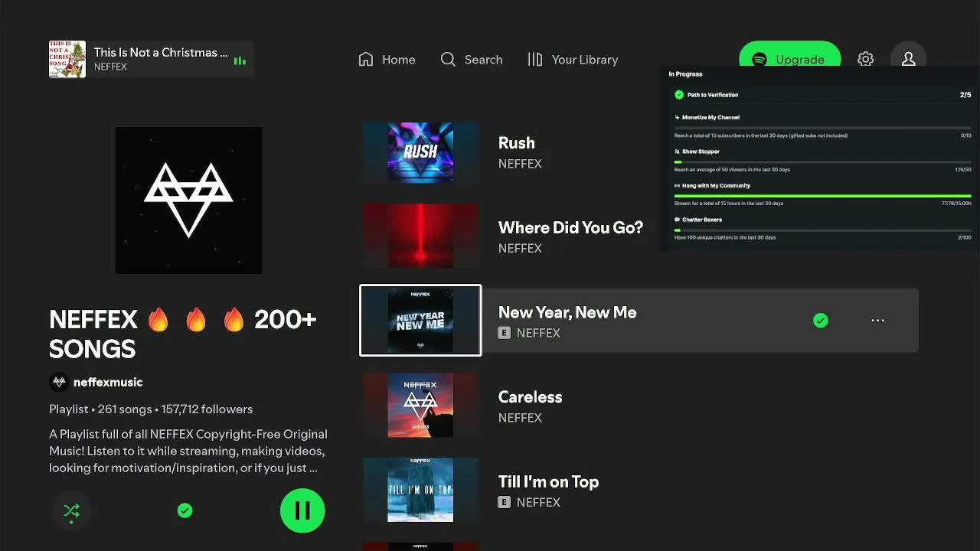Click the Chatter Boxers speech bubble icon
This screenshot has width=980, height=551.
[677, 220]
